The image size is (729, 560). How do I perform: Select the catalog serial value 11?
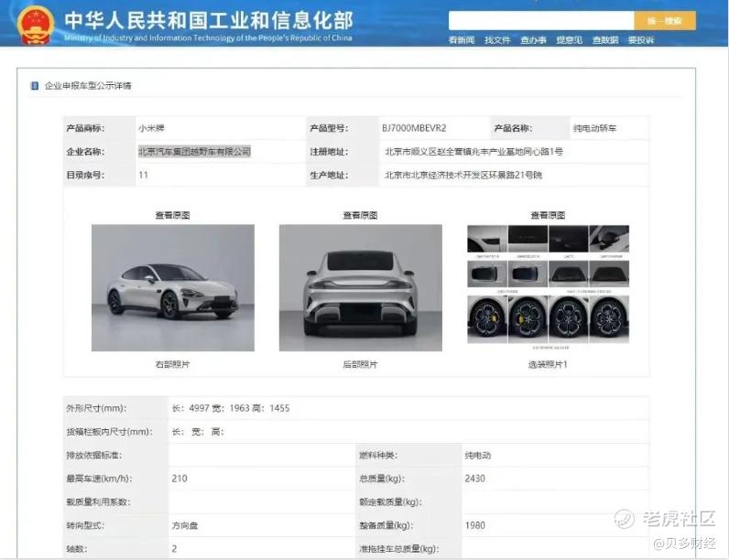click(x=143, y=175)
